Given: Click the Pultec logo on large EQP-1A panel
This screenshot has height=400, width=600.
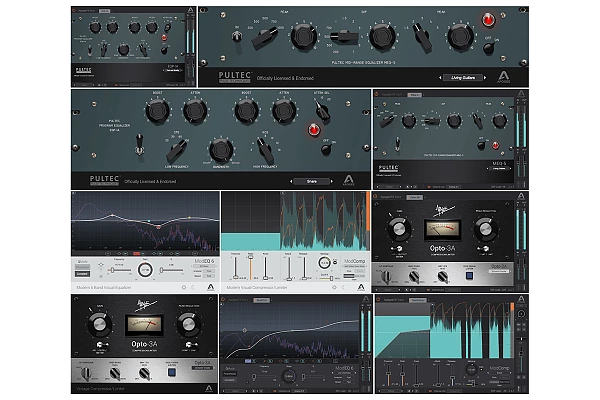Looking at the screenshot, I should tap(105, 180).
